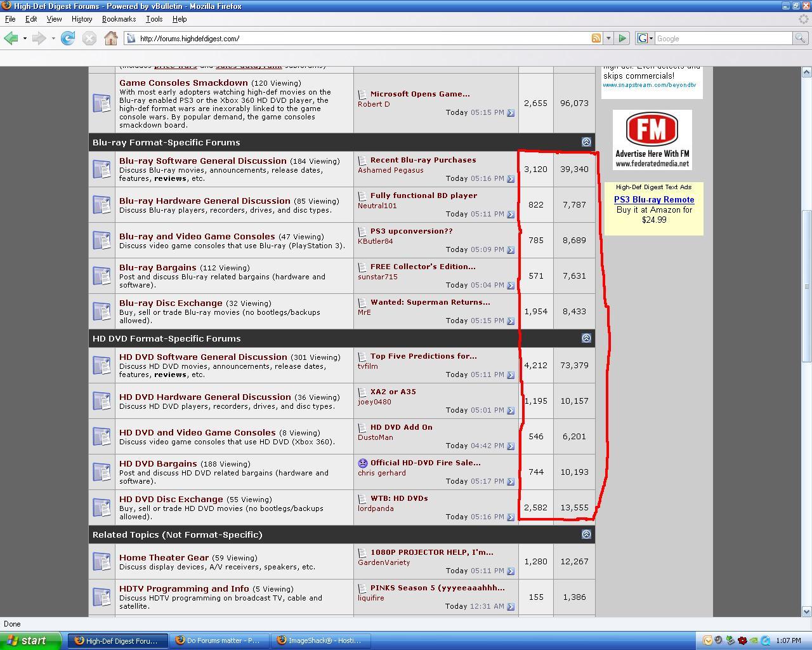The image size is (812, 650).
Task: Click the Windows start button
Action: [30, 640]
